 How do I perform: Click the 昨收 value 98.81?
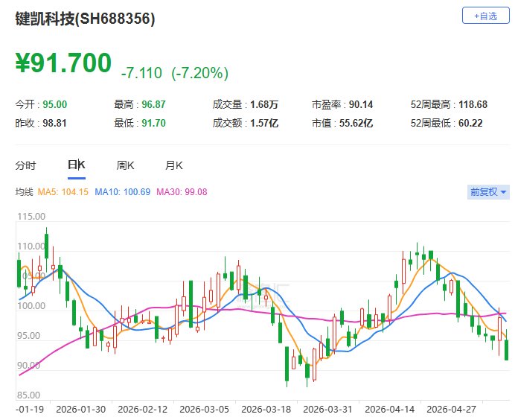click(54, 123)
